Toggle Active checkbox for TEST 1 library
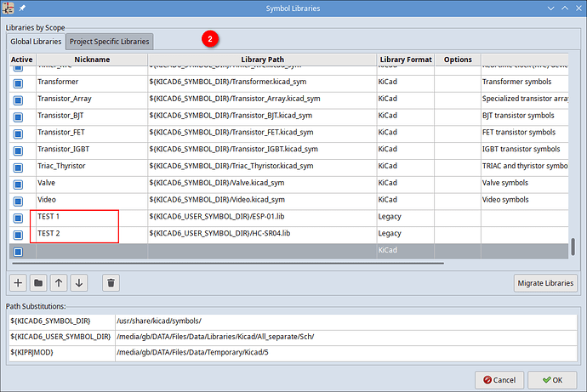 pyautogui.click(x=18, y=218)
